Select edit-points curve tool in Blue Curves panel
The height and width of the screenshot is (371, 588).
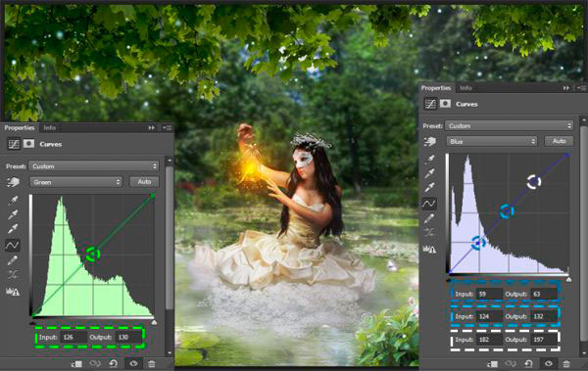coord(429,204)
